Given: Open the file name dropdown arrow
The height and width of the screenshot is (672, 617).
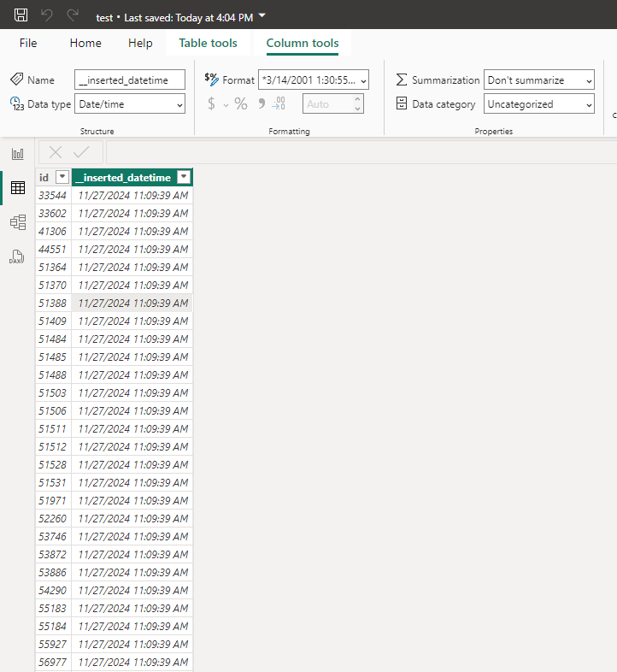Looking at the screenshot, I should [262, 16].
